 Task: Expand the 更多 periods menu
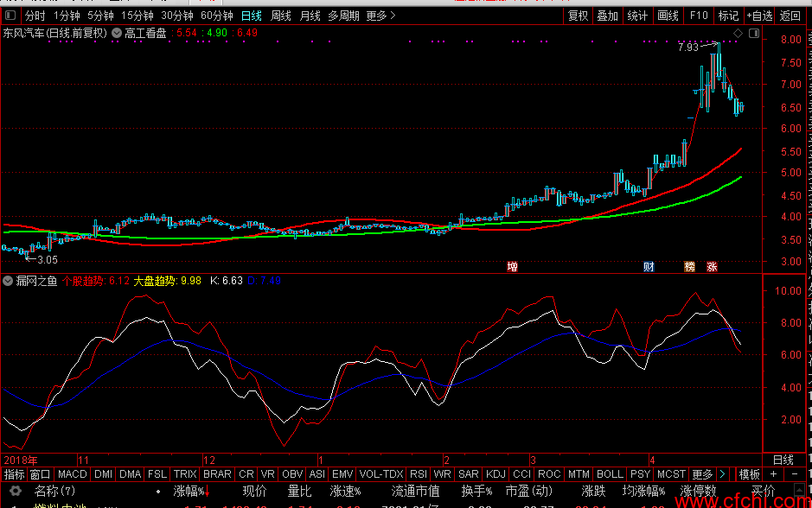380,16
